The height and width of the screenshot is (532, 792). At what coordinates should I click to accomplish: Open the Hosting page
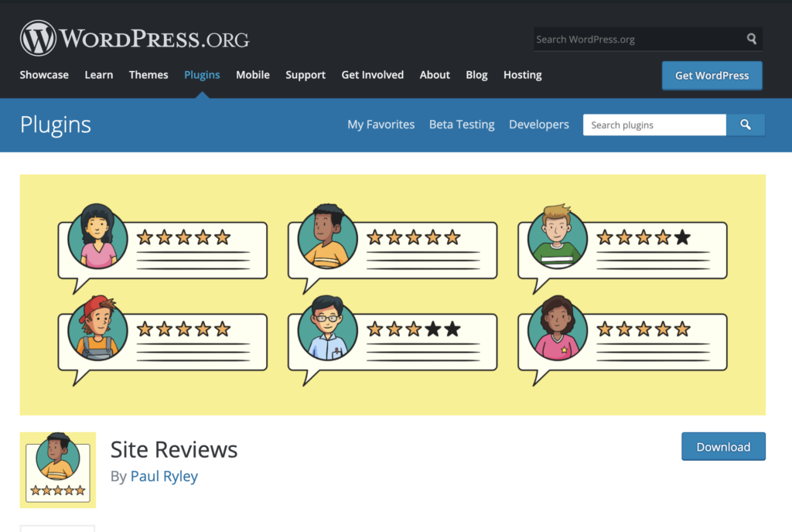point(522,75)
